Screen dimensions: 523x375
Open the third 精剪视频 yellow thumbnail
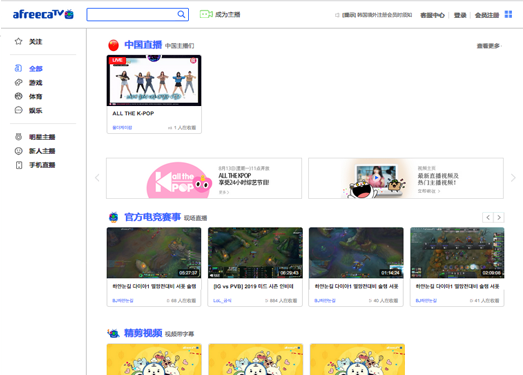357,359
